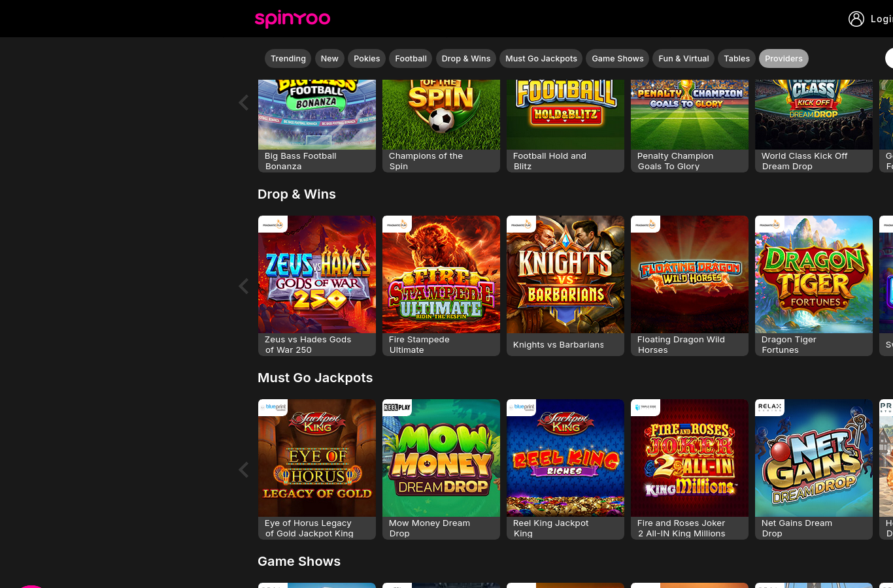Click the 'Game Shows' section heading
893x588 pixels.
tap(299, 561)
